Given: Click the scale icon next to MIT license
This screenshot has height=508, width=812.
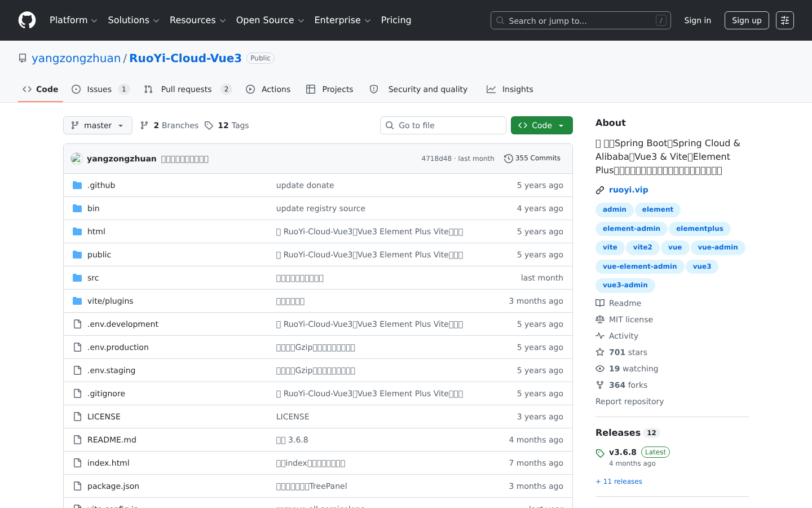Looking at the screenshot, I should coord(600,319).
